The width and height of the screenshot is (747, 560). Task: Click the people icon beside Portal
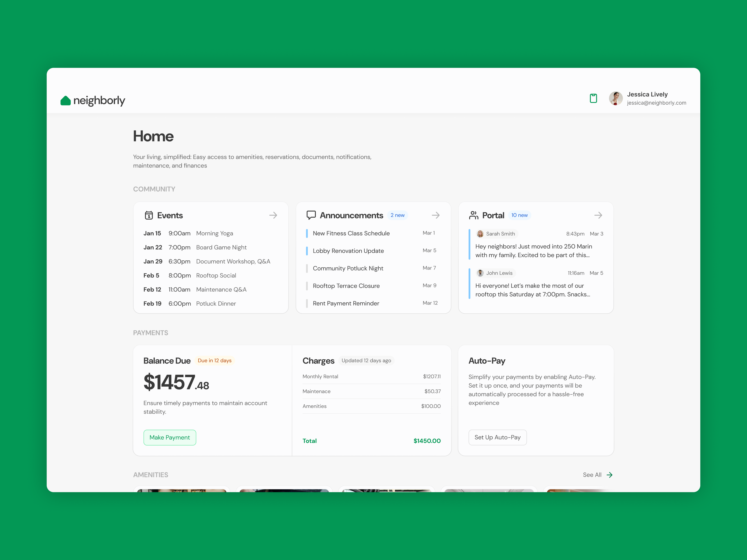(x=473, y=215)
